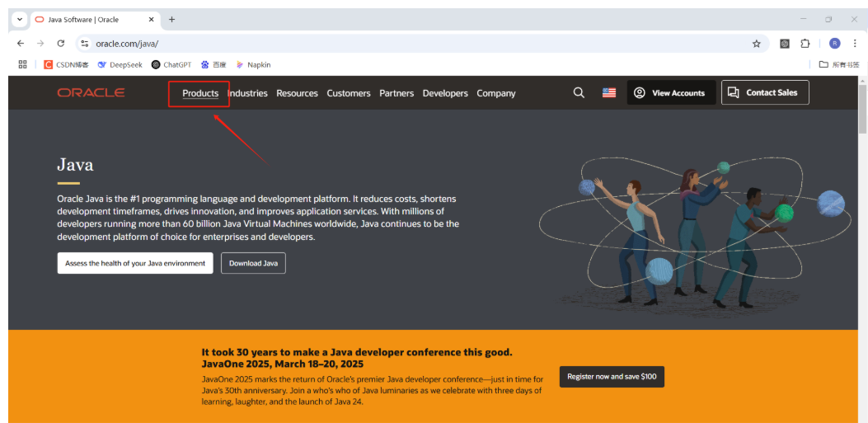
Task: Open the Napkin bookmark
Action: pyautogui.click(x=254, y=65)
